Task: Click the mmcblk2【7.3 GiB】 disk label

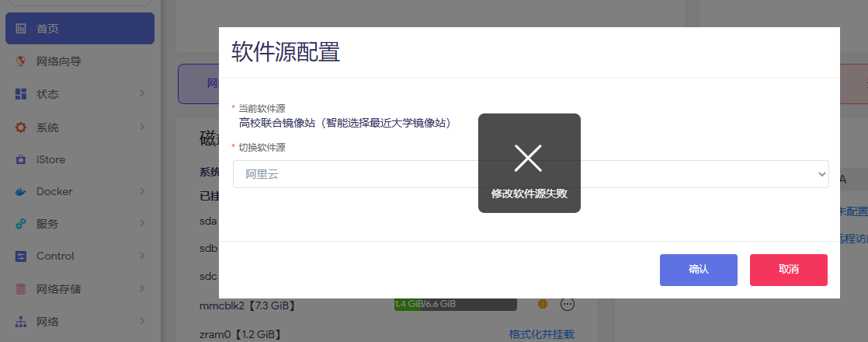Action: [x=249, y=305]
